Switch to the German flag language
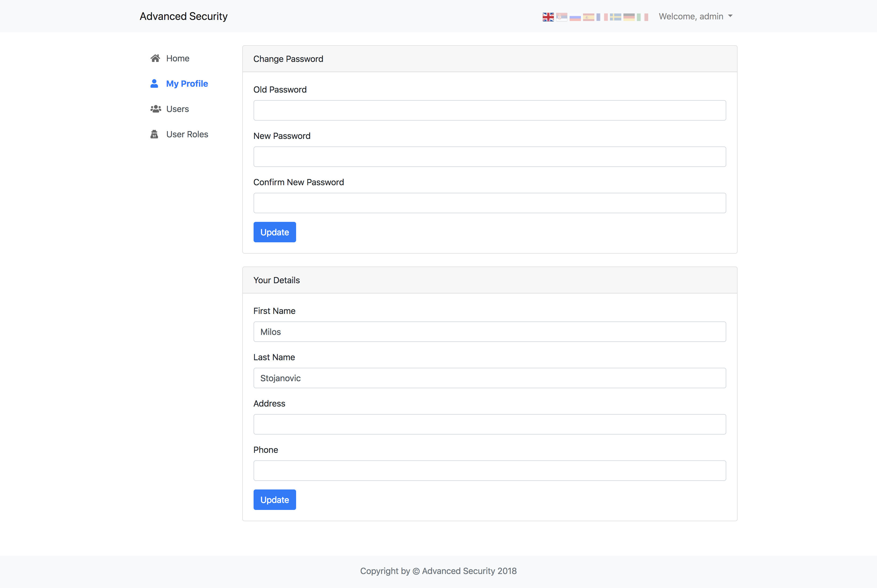 click(629, 17)
